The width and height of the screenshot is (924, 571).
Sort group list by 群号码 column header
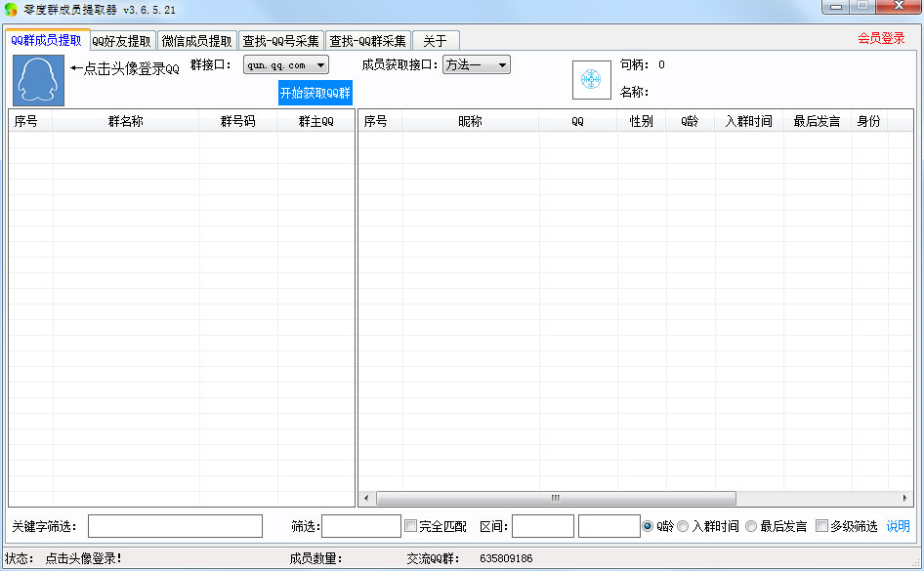click(x=238, y=121)
